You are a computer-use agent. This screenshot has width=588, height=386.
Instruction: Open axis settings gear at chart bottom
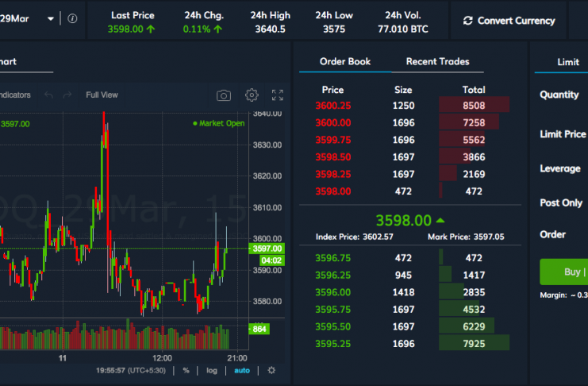[271, 370]
